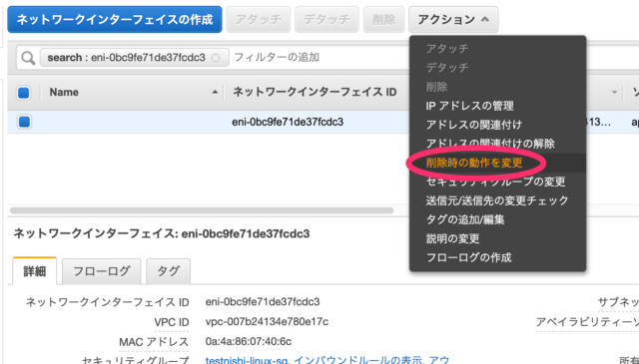
Task: Uncheck the eni-0bc9fe71de37fcdc3 row checkbox
Action: coord(24,122)
